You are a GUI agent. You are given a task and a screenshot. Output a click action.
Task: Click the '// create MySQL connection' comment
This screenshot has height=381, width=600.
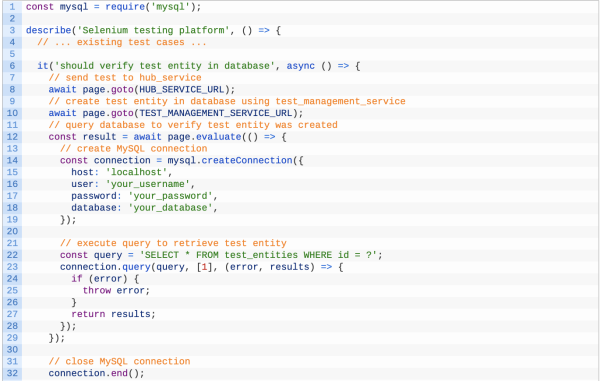click(133, 148)
